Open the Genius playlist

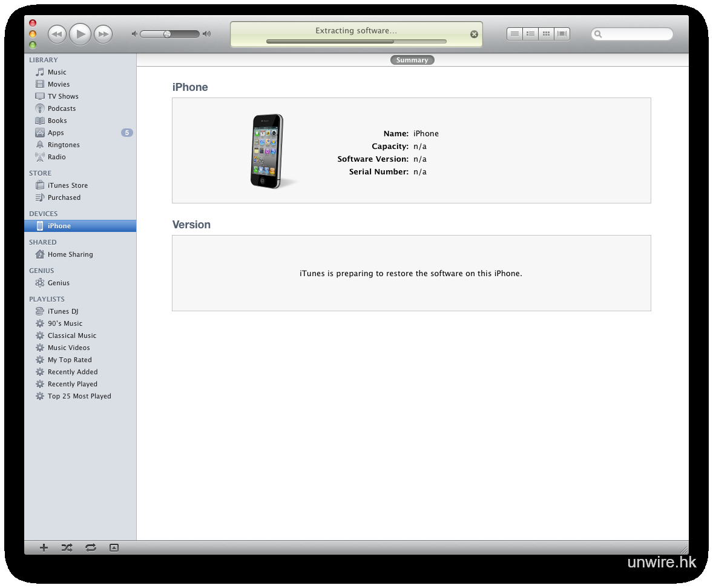tap(59, 283)
